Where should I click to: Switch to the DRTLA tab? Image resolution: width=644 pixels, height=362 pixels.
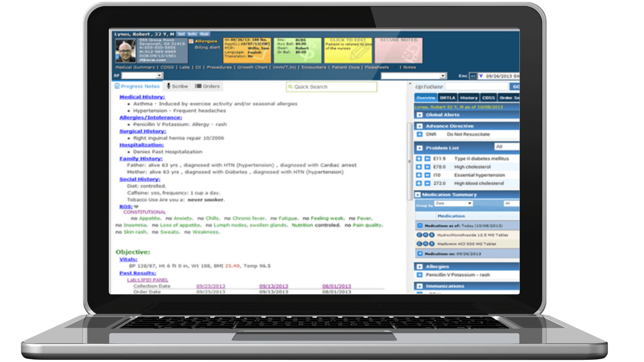click(x=447, y=98)
